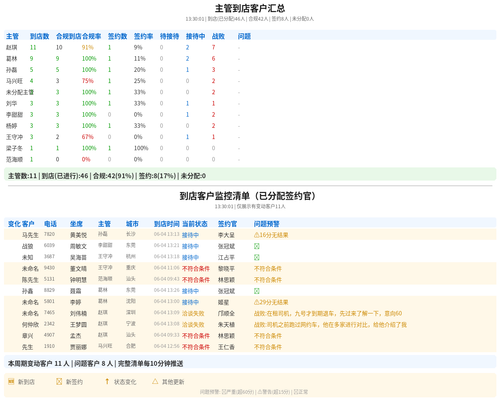The height and width of the screenshot is (414, 500).
Task: Click the 问题预警 column header
Action: tap(267, 224)
